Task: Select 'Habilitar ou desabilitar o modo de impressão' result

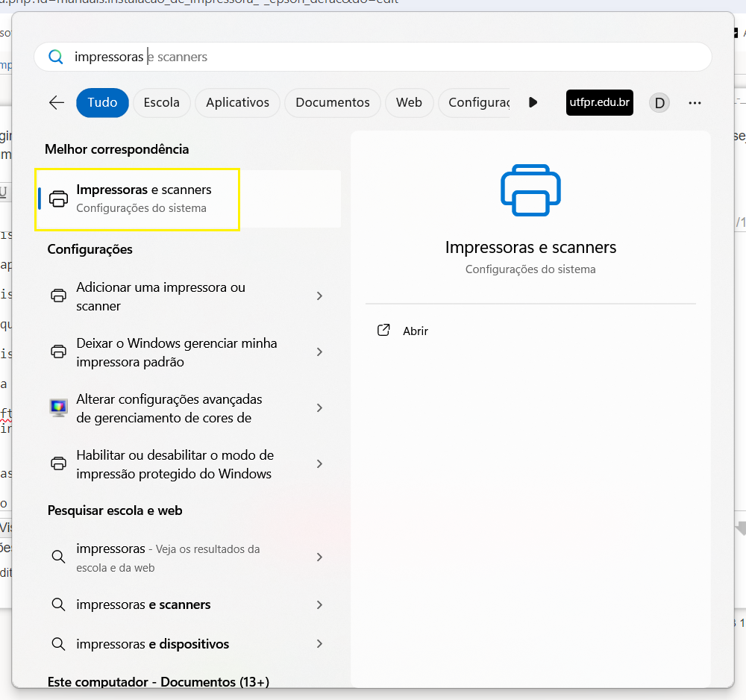Action: pyautogui.click(x=175, y=464)
